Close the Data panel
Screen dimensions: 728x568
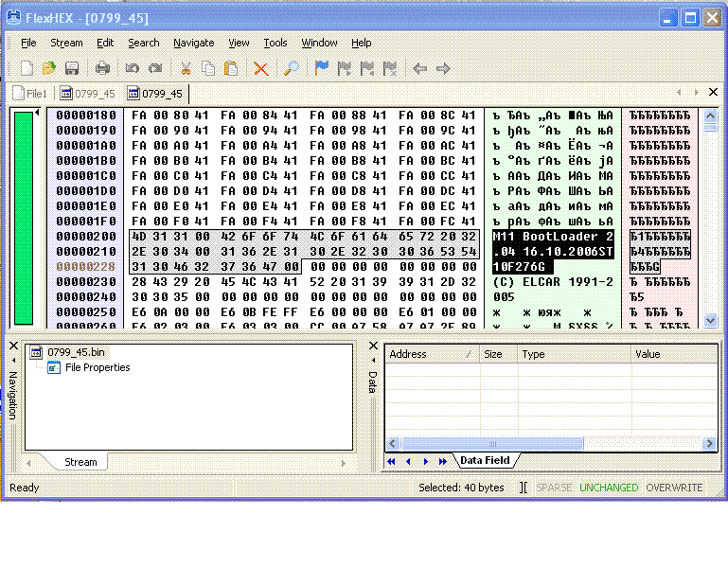pos(373,346)
